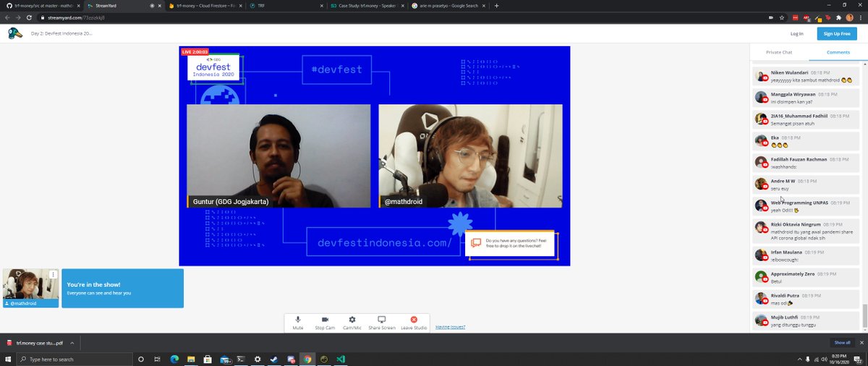The image size is (868, 366).
Task: Open the three-dot menu on the mathdroid thumbnail
Action: [53, 275]
